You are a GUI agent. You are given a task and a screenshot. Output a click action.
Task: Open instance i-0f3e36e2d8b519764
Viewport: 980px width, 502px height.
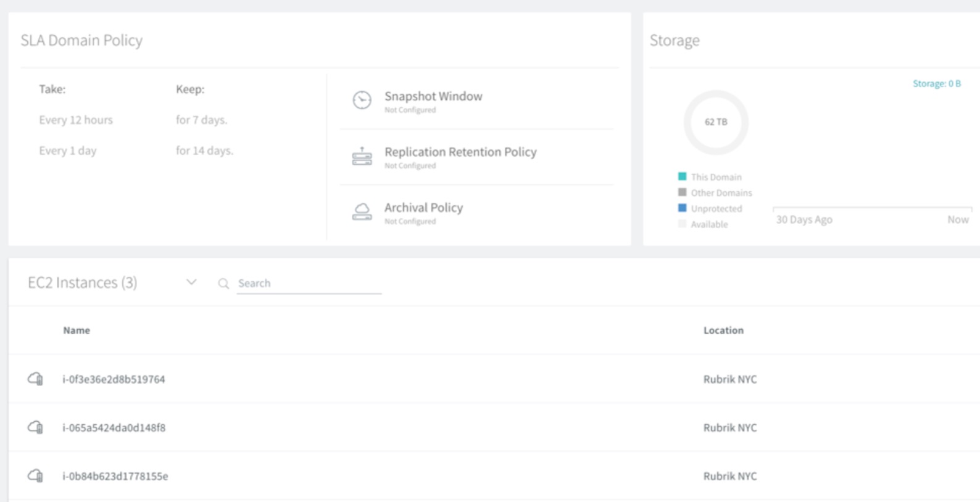(x=114, y=379)
